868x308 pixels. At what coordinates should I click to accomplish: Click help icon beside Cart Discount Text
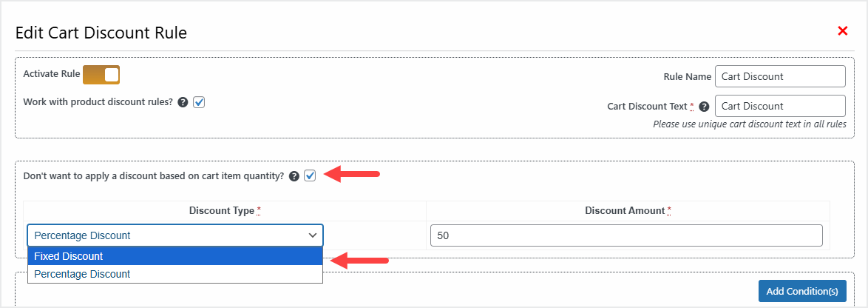(x=704, y=107)
